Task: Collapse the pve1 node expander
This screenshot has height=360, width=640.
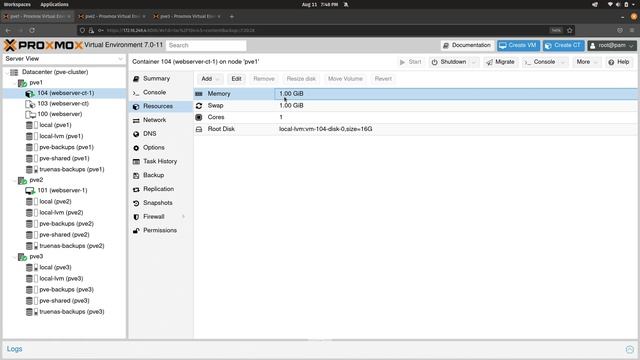Action: (x=15, y=83)
